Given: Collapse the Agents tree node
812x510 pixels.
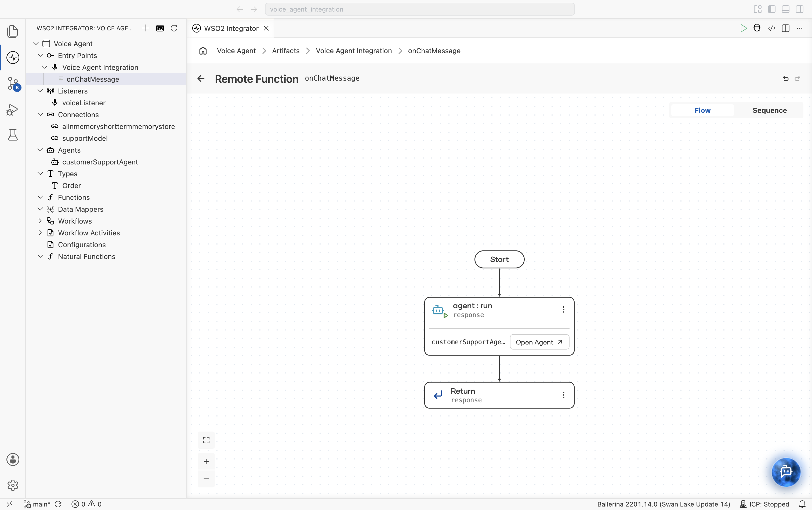Looking at the screenshot, I should 40,150.
